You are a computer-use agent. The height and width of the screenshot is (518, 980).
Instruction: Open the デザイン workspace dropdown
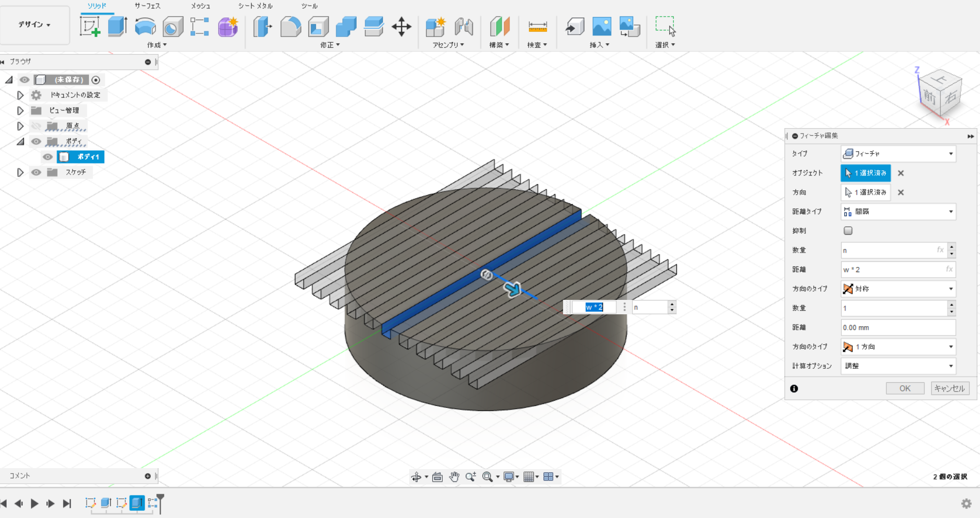point(34,25)
